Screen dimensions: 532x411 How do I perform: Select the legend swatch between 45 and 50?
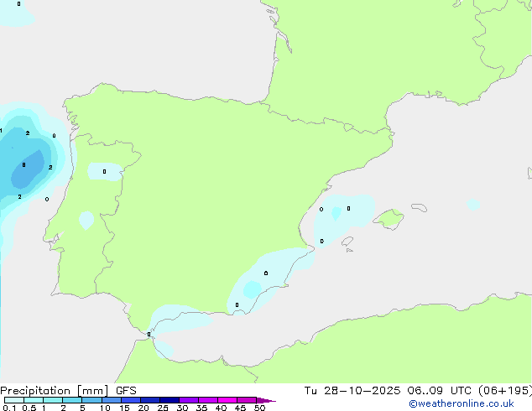[x=247, y=400]
